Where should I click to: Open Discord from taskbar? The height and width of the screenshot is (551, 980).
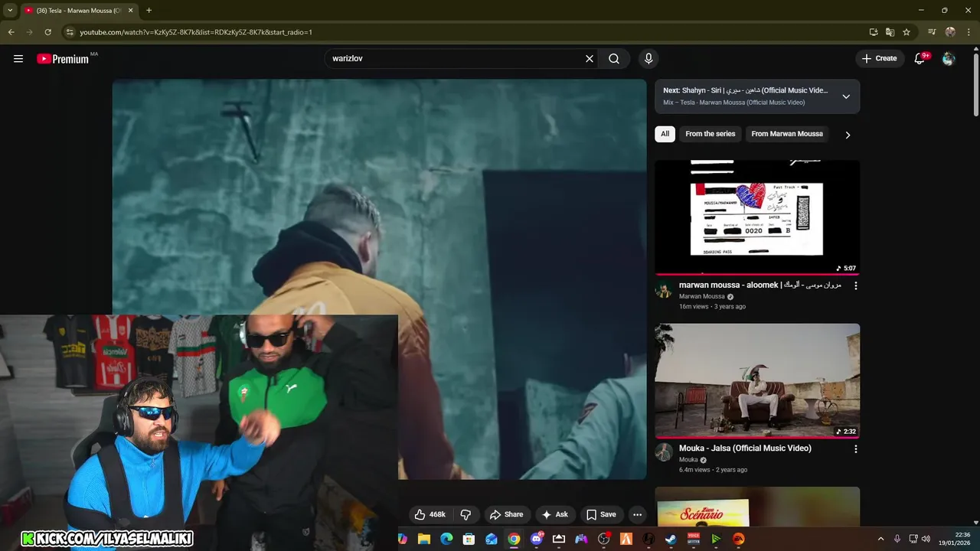coord(537,539)
